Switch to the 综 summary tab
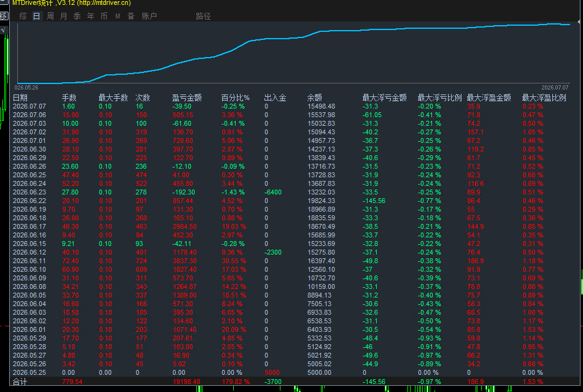This screenshot has height=392, width=583. coord(23,16)
